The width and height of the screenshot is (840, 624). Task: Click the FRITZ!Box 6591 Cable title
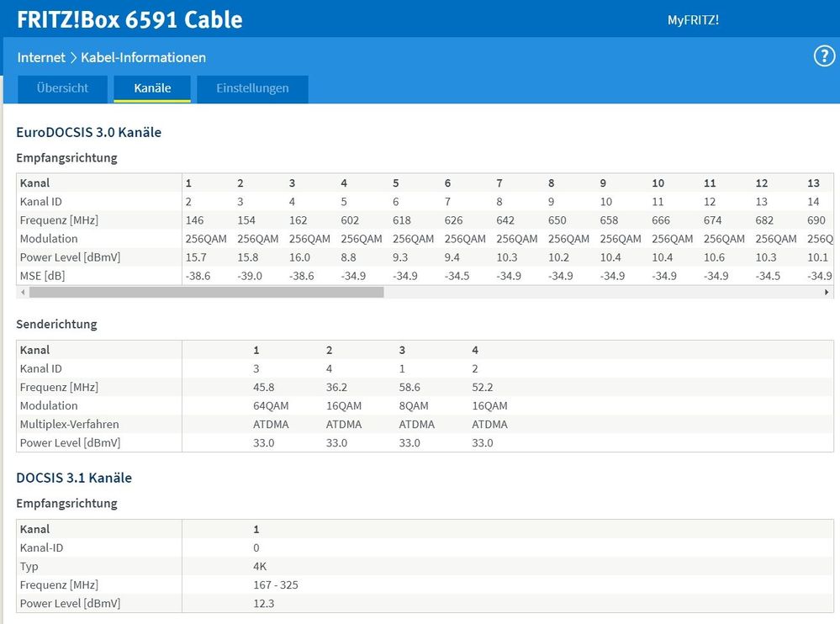point(129,20)
